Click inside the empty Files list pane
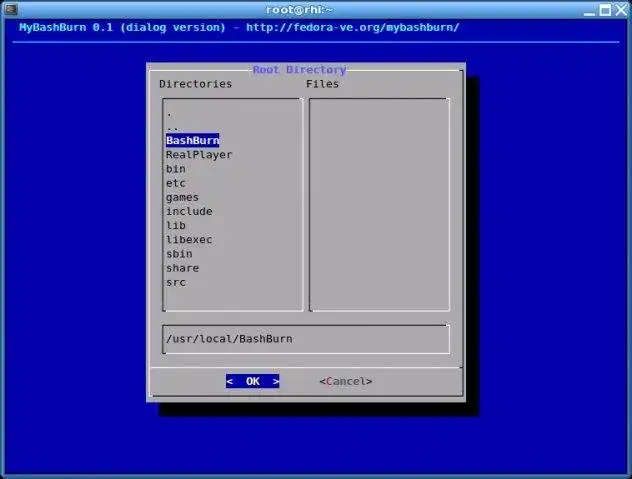Image resolution: width=632 pixels, height=479 pixels. 379,204
